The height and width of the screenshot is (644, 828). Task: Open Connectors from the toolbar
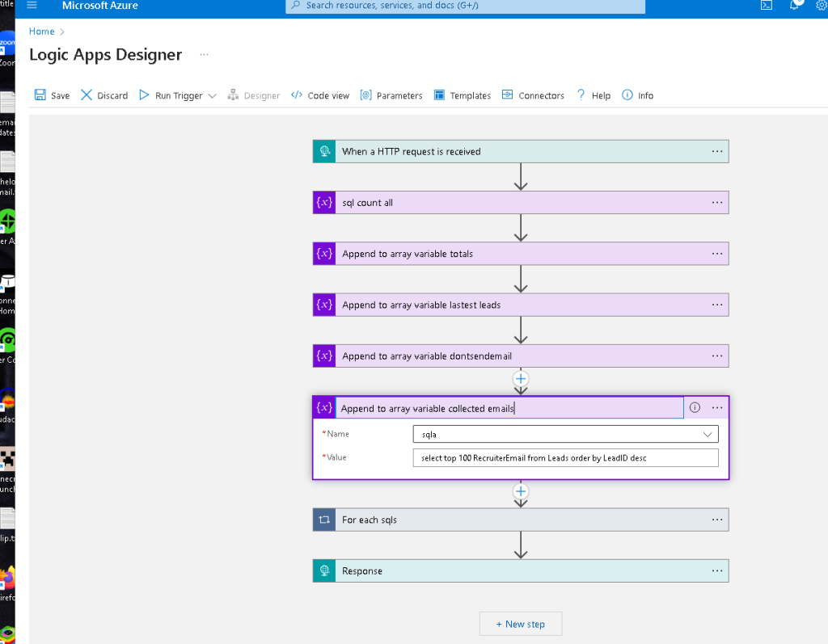533,95
